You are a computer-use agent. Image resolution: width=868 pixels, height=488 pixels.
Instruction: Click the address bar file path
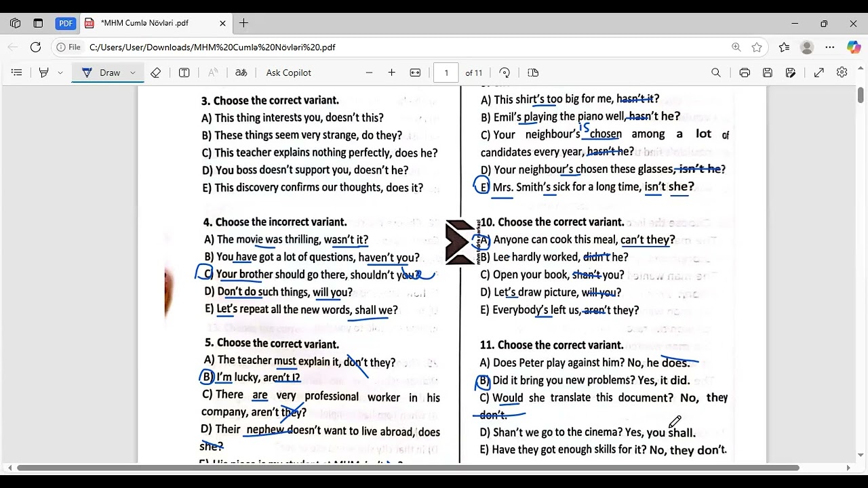(212, 47)
